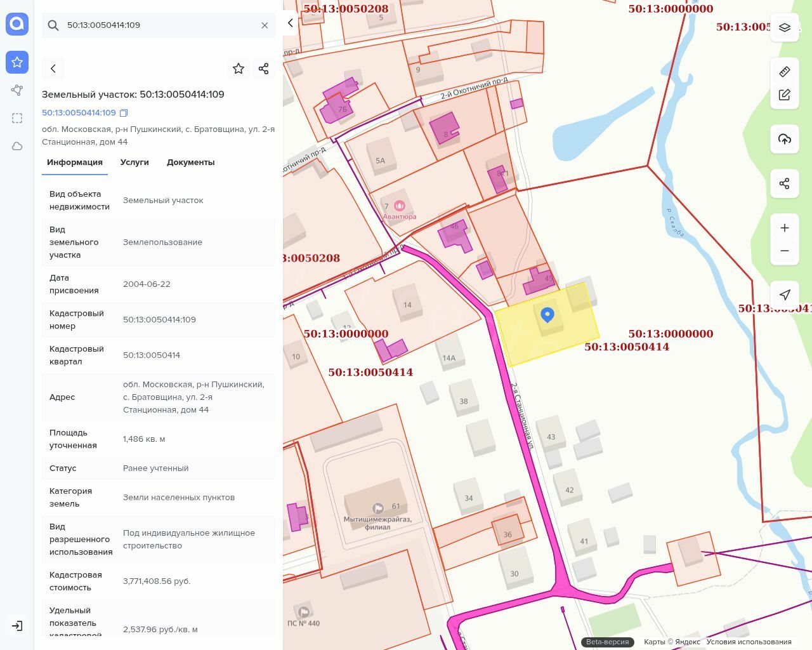Open the favorites star in left sidebar

coord(17,62)
